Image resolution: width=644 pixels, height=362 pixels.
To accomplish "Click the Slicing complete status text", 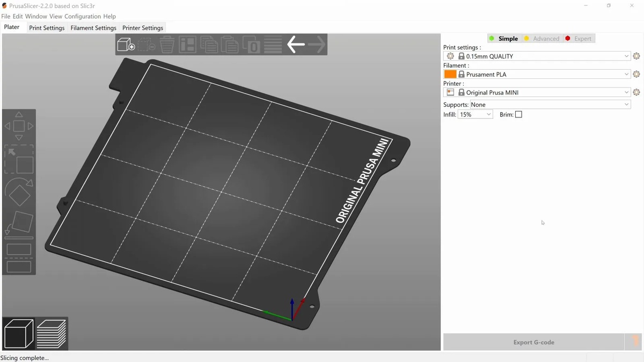I will coord(25,358).
